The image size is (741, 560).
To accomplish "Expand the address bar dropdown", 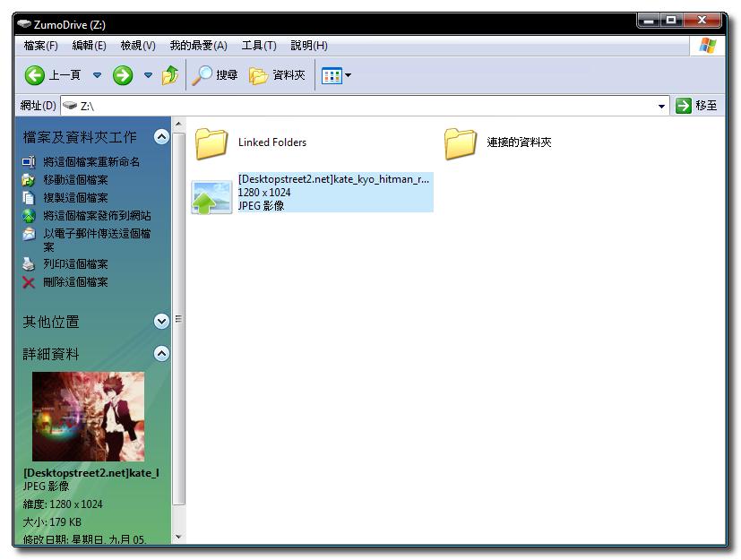I will [661, 107].
